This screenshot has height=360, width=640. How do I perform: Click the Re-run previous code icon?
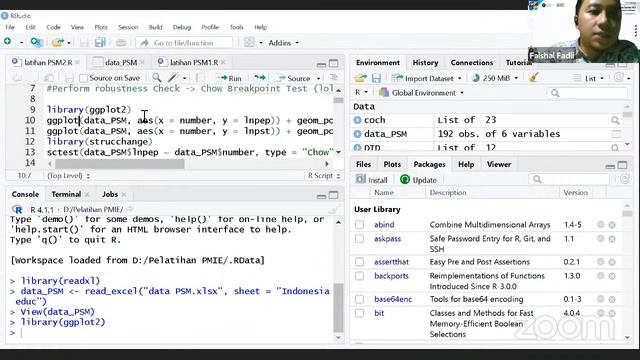coord(260,78)
